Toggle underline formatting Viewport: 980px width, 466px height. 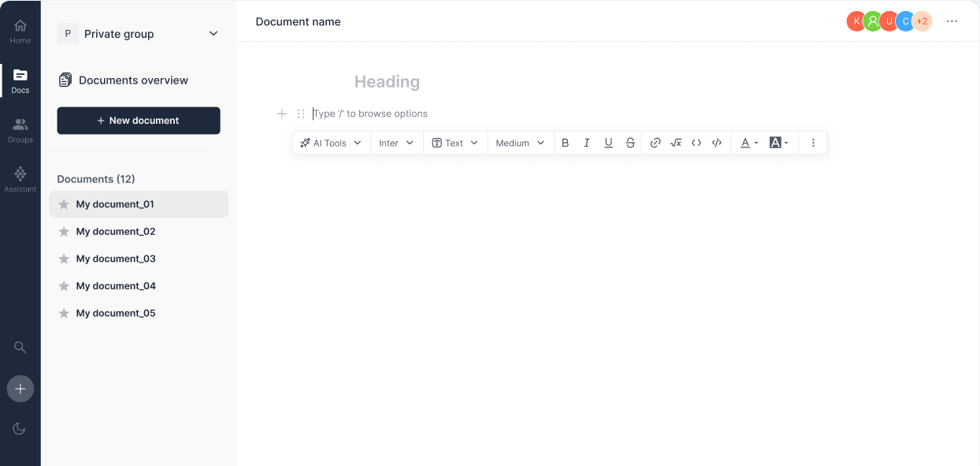(608, 143)
